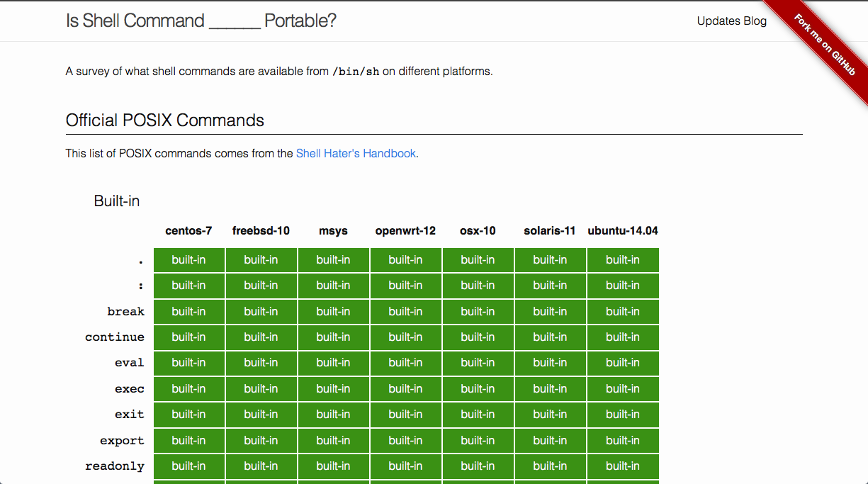Select the msys column header

pos(333,230)
